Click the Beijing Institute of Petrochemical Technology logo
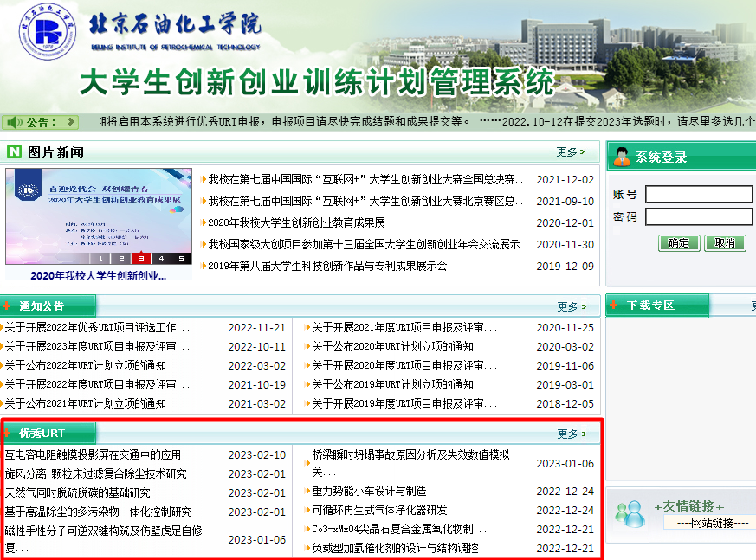The width and height of the screenshot is (756, 560). click(48, 35)
